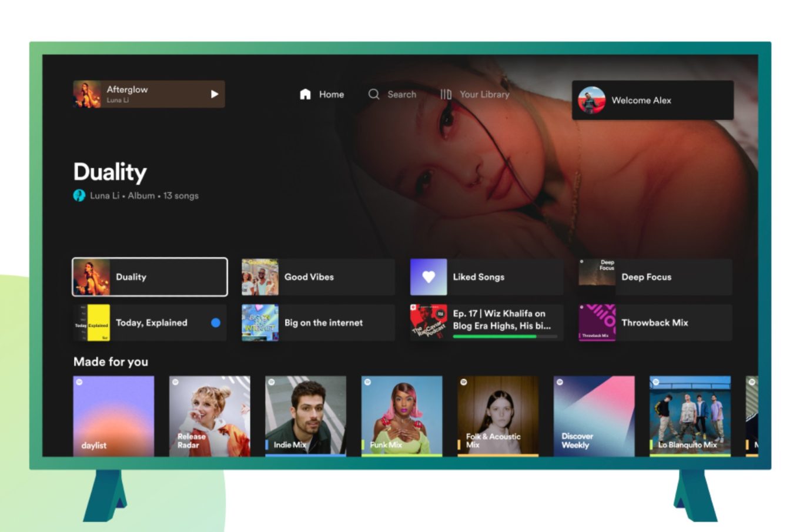803x532 pixels.
Task: Click the Afterglow album art thumbnail
Action: 87,95
